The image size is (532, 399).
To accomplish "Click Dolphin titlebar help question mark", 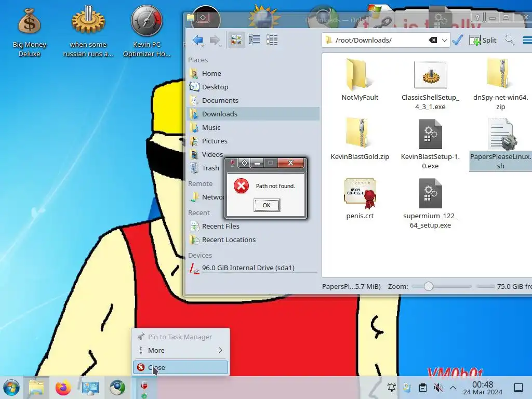I will pyautogui.click(x=477, y=18).
